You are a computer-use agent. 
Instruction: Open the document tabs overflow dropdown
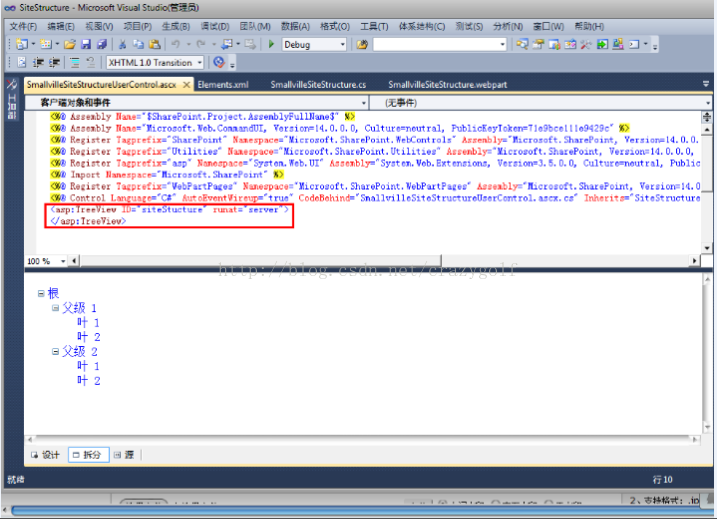click(706, 84)
